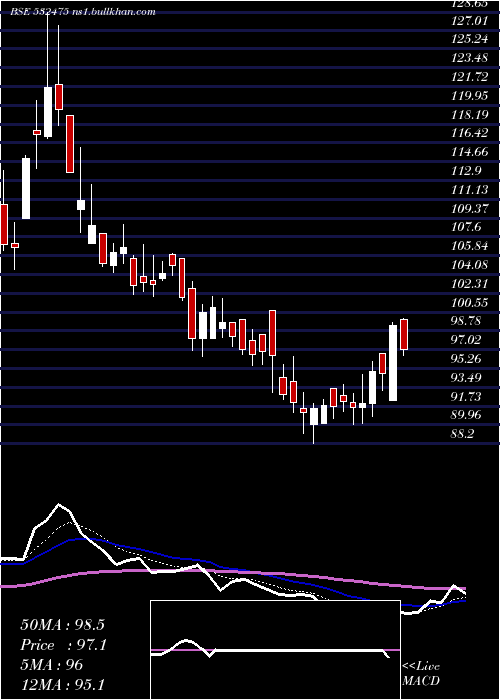Click the 91.73 price axis label
The image size is (500, 700).
tap(466, 397)
